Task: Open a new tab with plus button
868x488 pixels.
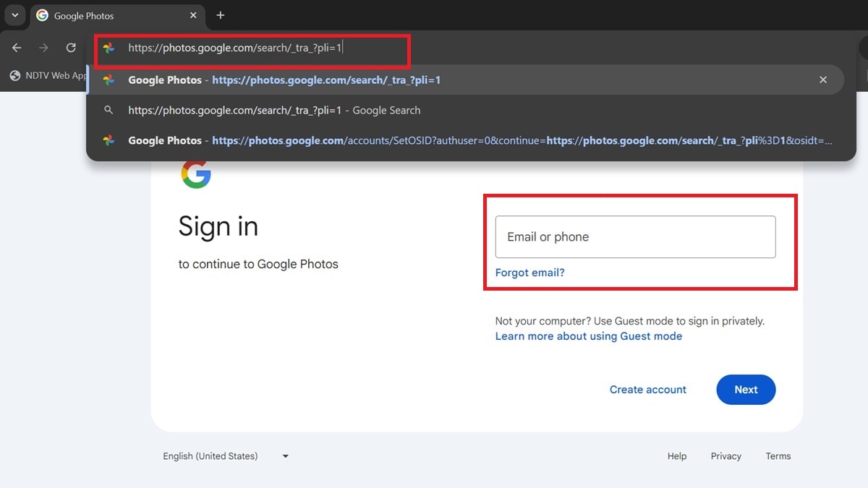Action: click(x=221, y=15)
